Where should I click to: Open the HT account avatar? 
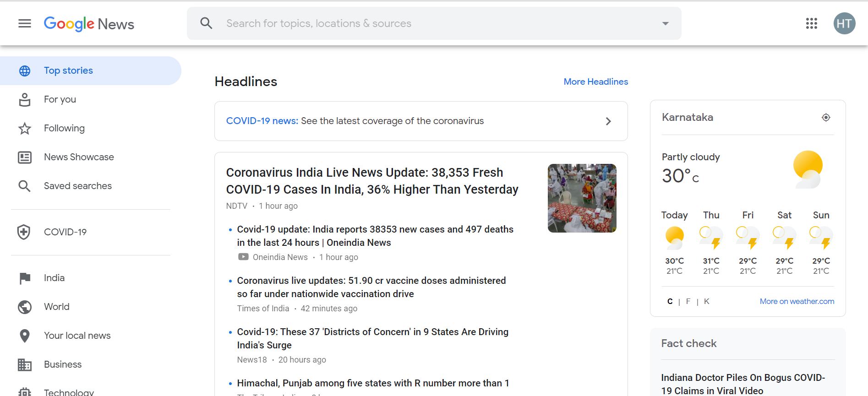pos(844,23)
